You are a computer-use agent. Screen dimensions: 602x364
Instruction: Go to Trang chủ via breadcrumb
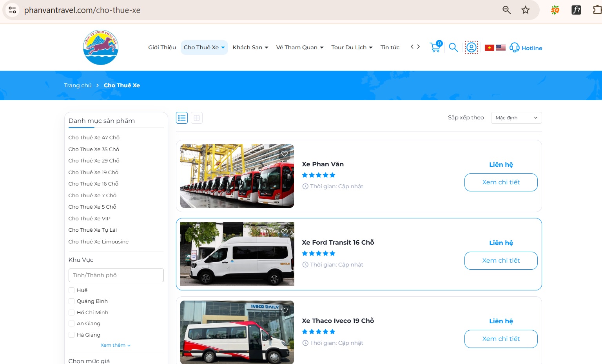click(x=77, y=85)
